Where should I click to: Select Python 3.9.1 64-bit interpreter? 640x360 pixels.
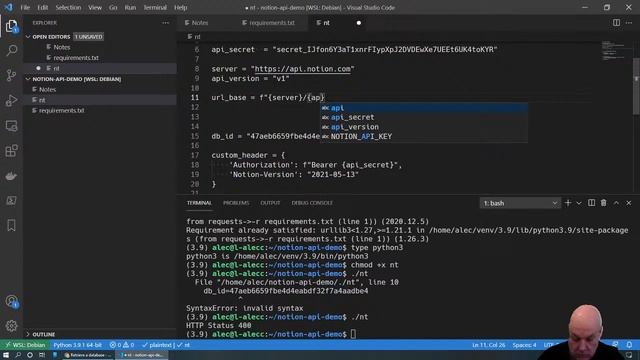click(x=78, y=345)
